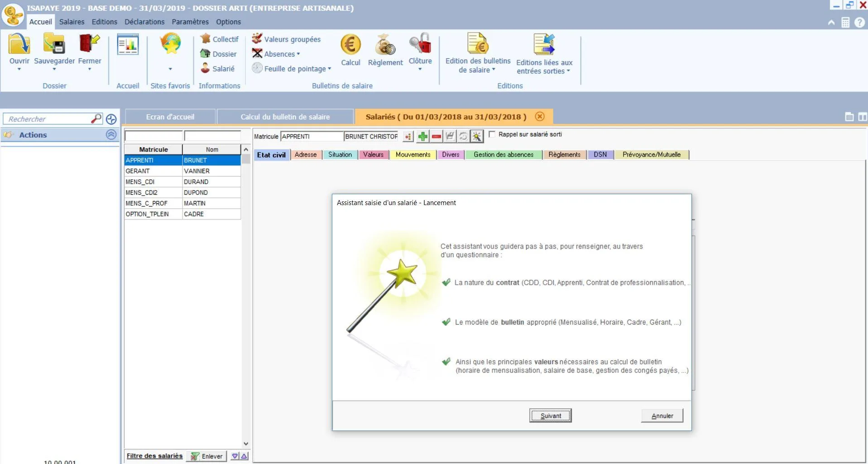Select the Mouvements tab

pos(413,154)
